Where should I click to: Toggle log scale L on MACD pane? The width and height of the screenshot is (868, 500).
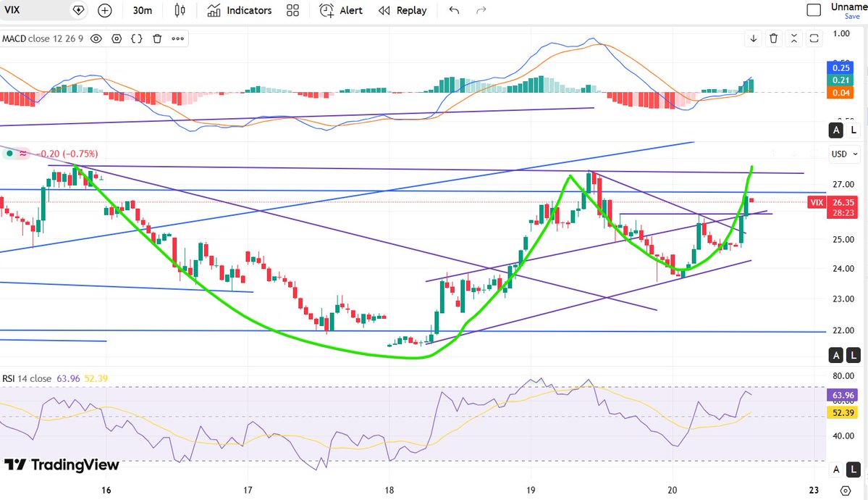[854, 130]
